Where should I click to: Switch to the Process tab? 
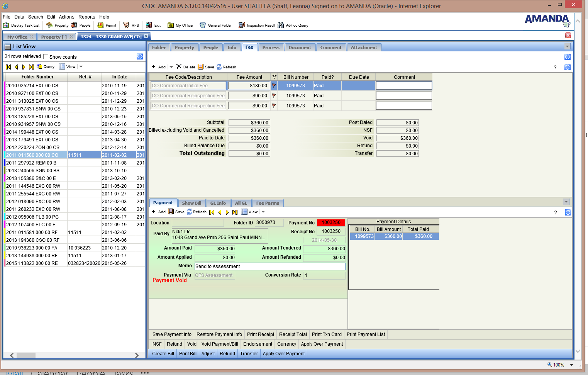271,48
